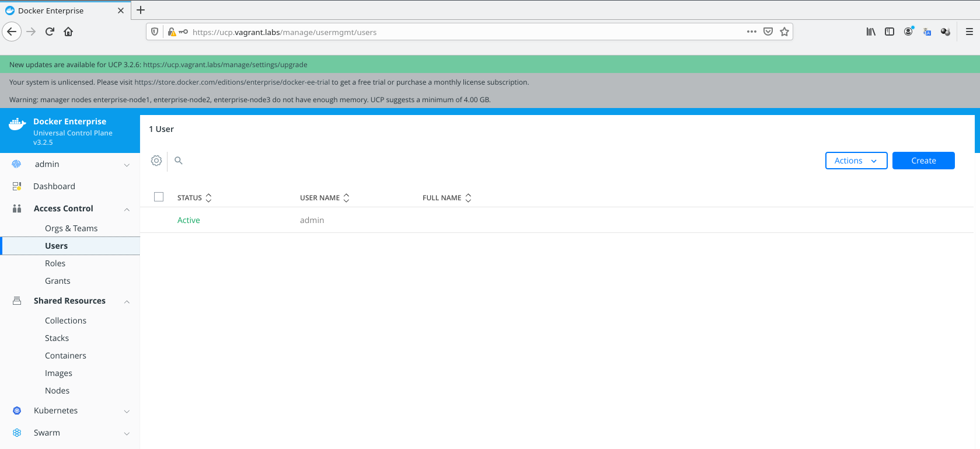This screenshot has height=449, width=980.
Task: Reload the current page
Action: pos(50,32)
